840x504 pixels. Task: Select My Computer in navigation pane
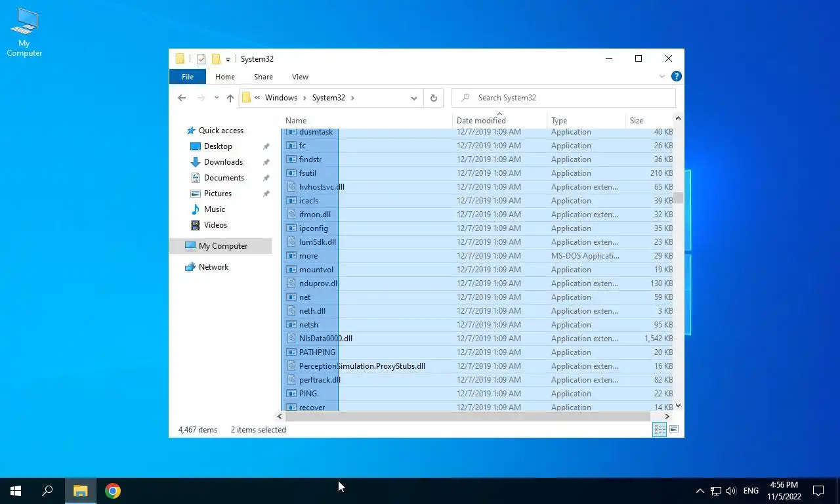(x=220, y=246)
